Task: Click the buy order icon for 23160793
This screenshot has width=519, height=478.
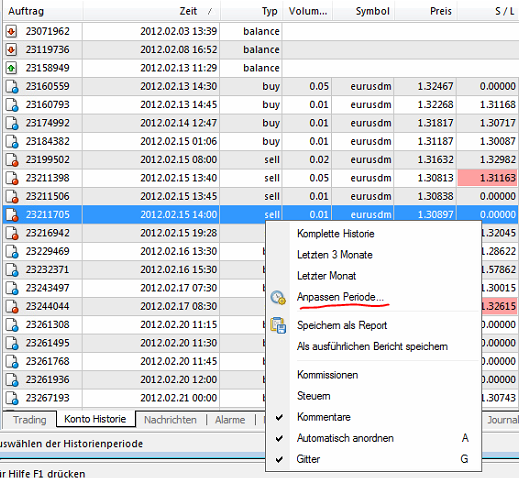Action: [12, 105]
